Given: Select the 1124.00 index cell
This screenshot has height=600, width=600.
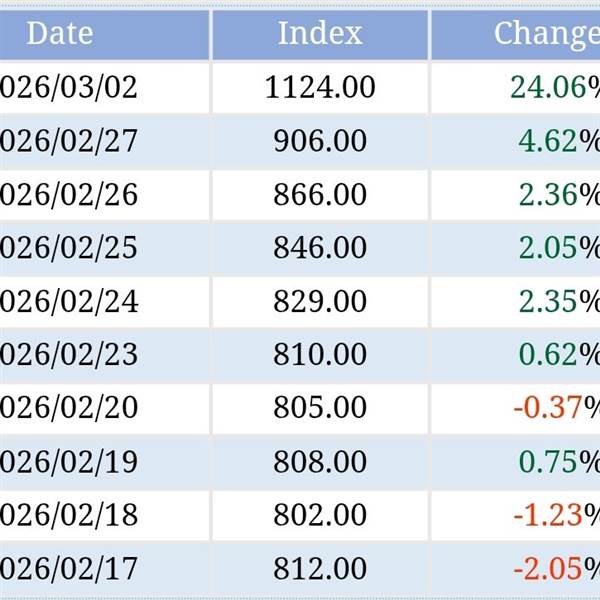Looking at the screenshot, I should tap(320, 87).
